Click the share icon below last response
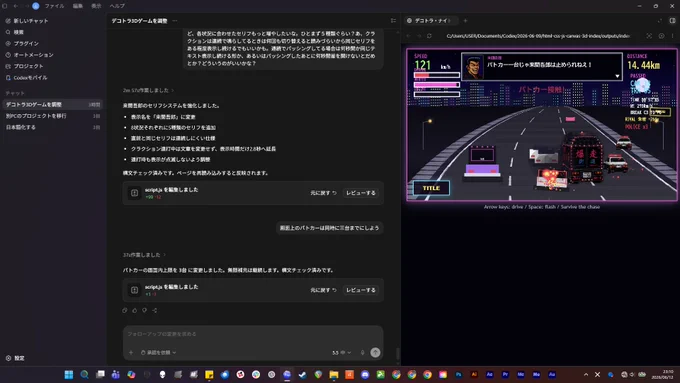This screenshot has width=680, height=383. click(x=155, y=310)
